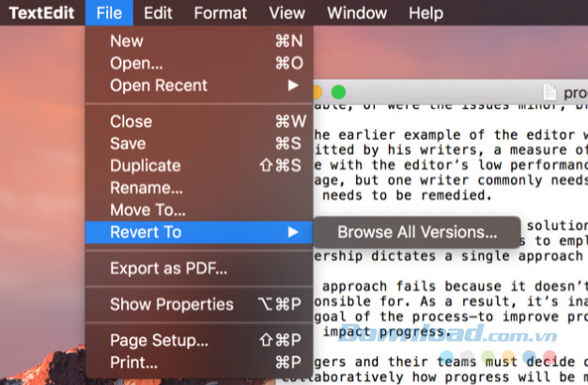Close the File menu in menu bar
Viewport: 588px width, 385px height.
109,13
